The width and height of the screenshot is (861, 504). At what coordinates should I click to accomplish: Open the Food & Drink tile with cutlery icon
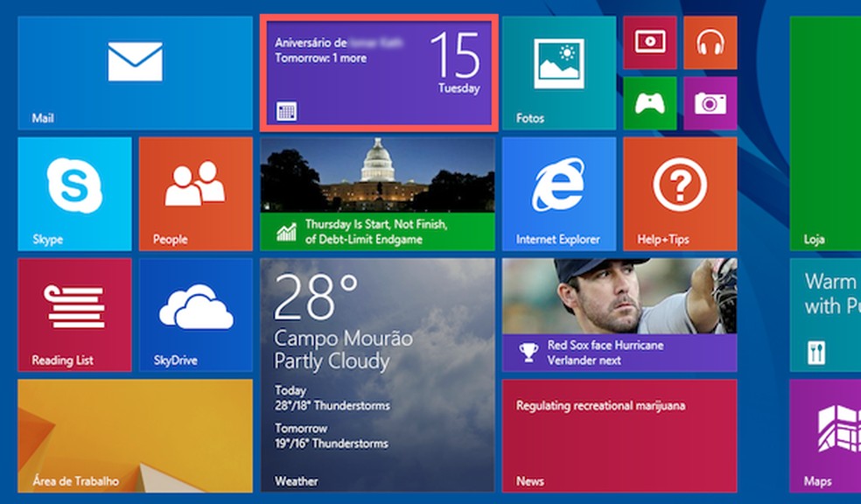[825, 315]
